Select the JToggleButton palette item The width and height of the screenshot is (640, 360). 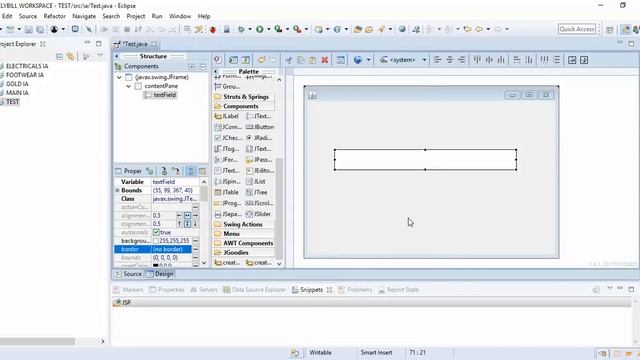pos(227,149)
